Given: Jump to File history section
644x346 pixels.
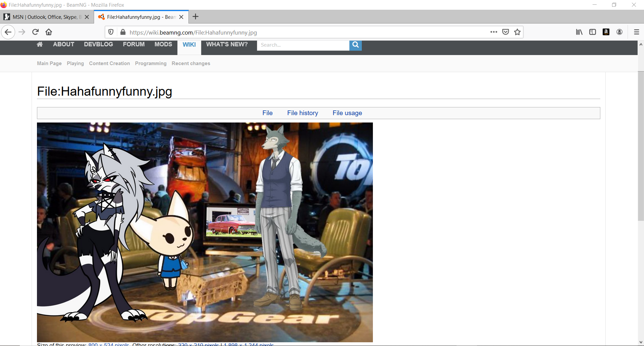Looking at the screenshot, I should 303,113.
